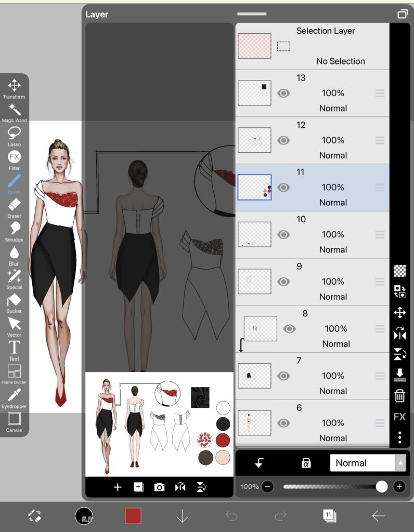Image resolution: width=414 pixels, height=532 pixels.
Task: Delete layer with trash icon
Action: (x=399, y=396)
